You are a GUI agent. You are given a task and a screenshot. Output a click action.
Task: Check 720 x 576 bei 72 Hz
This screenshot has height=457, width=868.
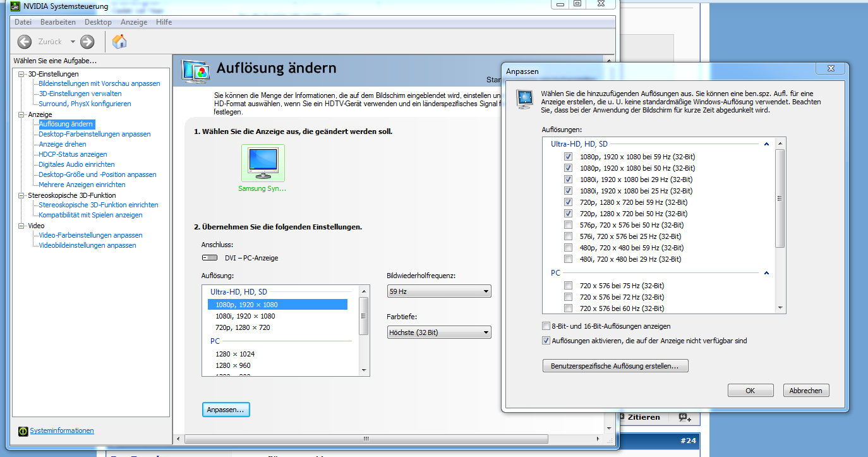tap(569, 297)
